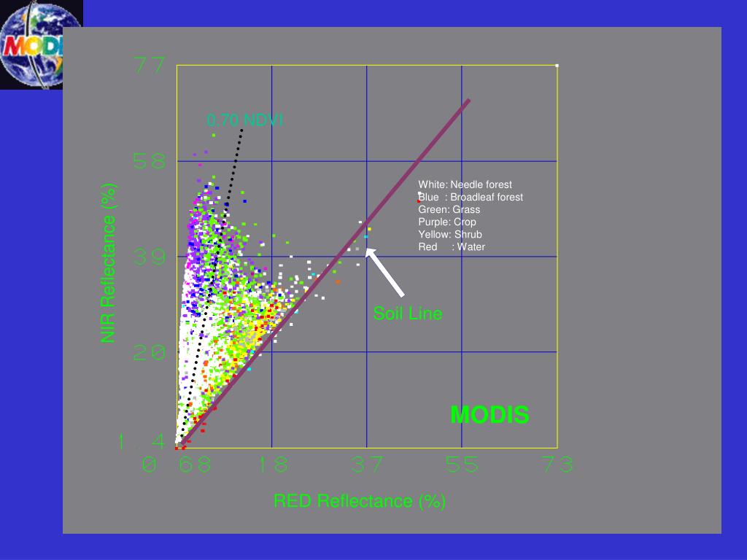This screenshot has width=747, height=560.
Task: Click the x-axis value '73'
Action: 558,464
